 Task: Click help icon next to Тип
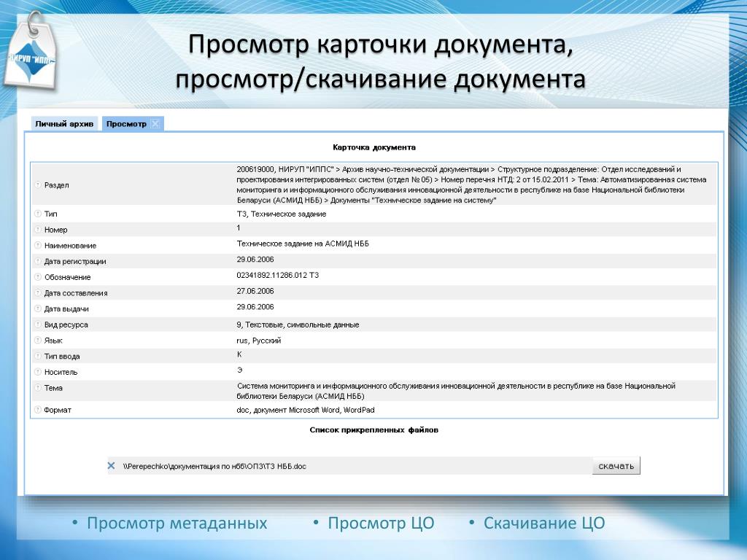[38, 214]
